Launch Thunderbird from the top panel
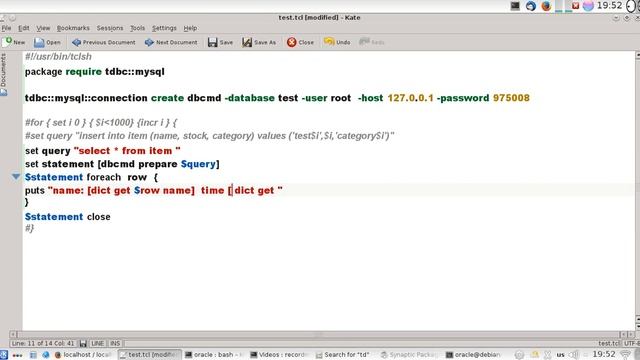640x360 pixels. [x=531, y=6]
